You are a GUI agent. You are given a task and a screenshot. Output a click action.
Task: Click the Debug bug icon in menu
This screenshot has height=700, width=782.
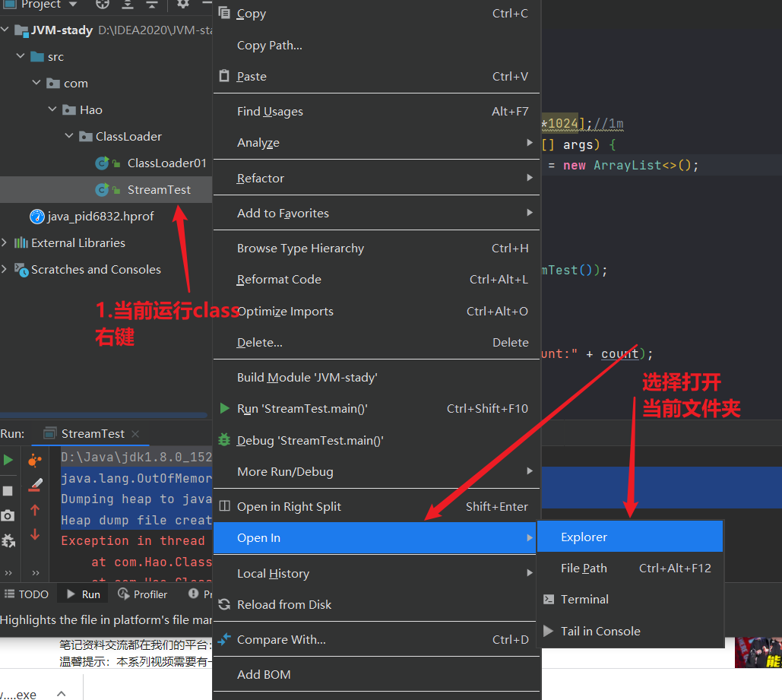click(224, 439)
